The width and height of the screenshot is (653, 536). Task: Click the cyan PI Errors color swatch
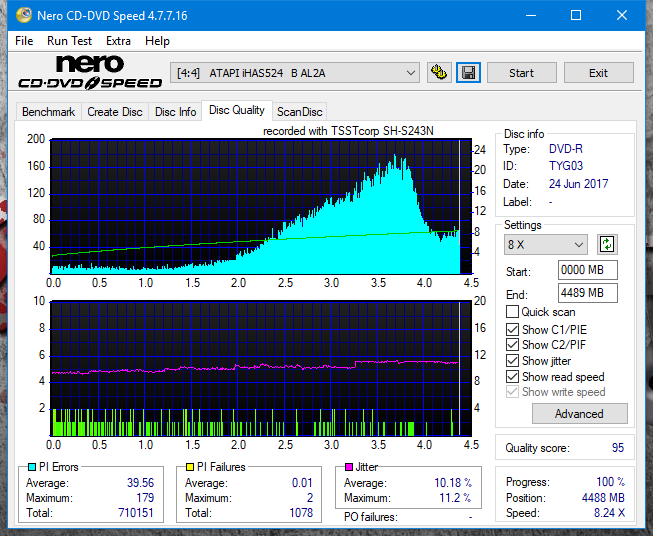(32, 467)
